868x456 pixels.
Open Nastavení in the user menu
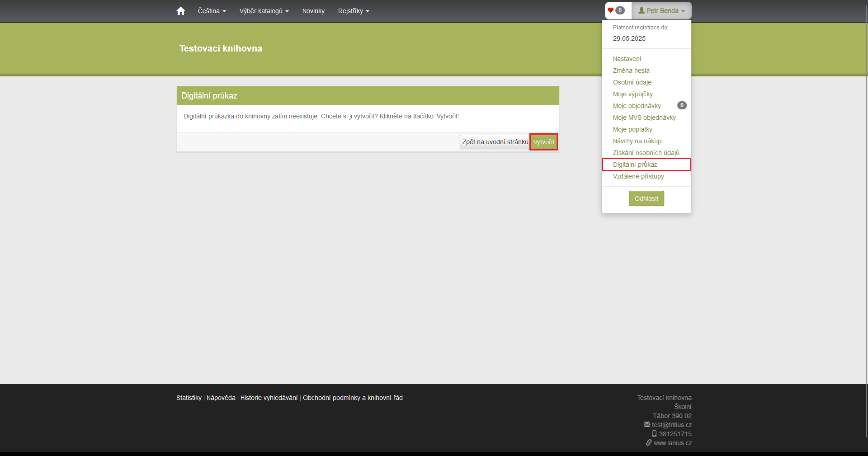[627, 59]
